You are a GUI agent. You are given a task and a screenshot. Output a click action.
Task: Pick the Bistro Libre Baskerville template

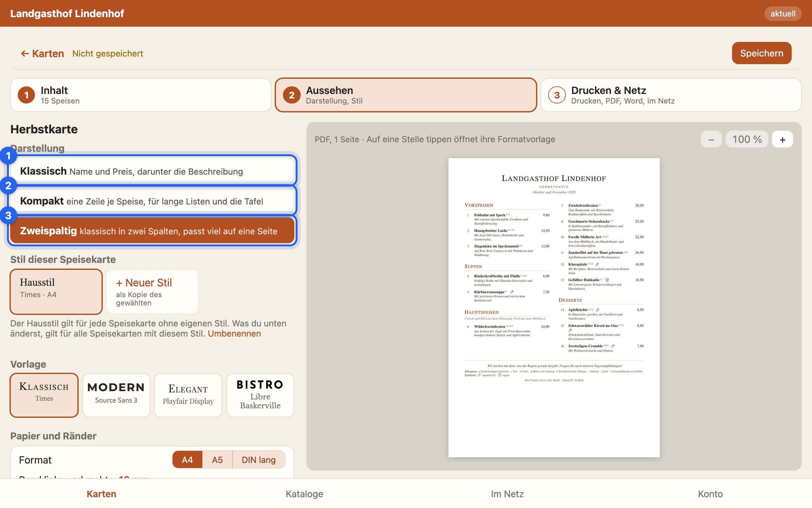coord(260,395)
